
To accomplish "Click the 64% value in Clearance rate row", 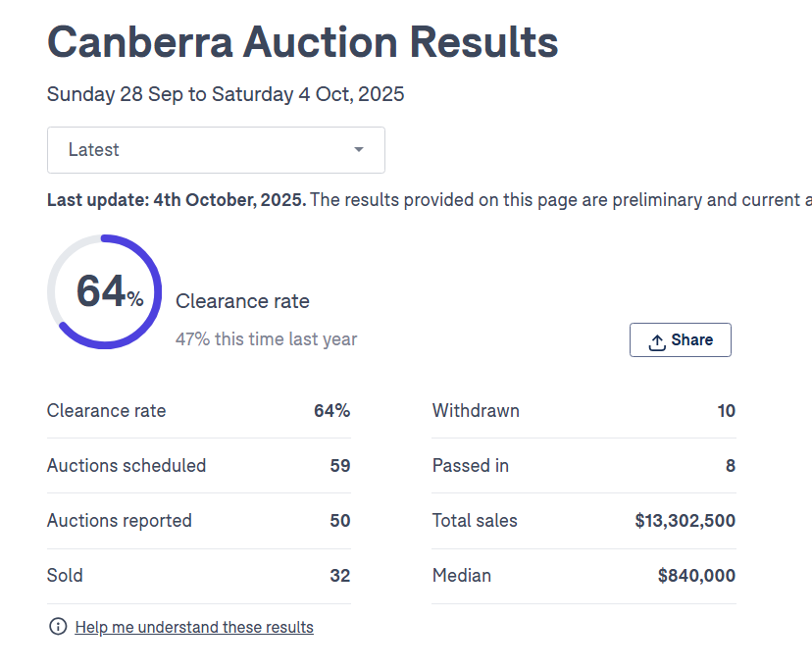I will (x=331, y=411).
